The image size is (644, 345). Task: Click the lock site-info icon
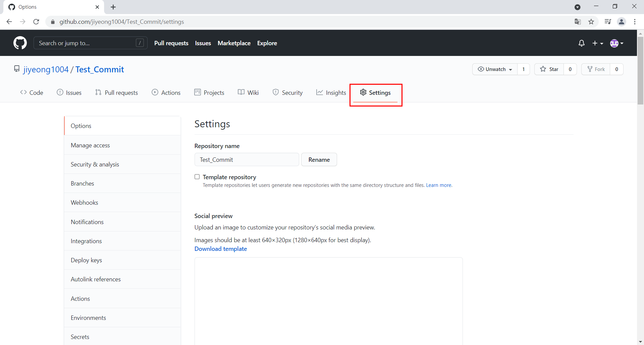click(x=53, y=22)
